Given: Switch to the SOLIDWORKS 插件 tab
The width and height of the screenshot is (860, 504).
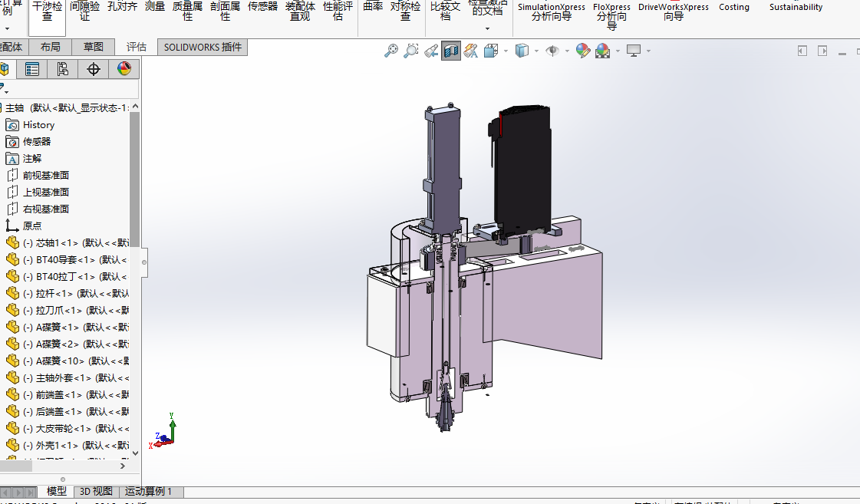Looking at the screenshot, I should [x=203, y=47].
